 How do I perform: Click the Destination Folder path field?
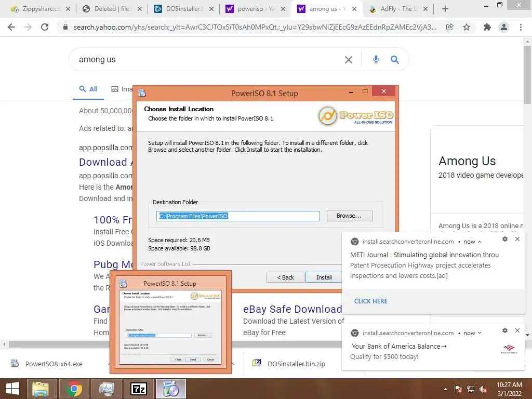point(238,216)
